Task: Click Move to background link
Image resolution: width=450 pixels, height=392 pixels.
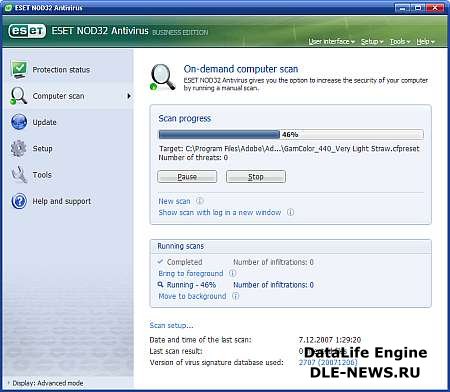Action: [192, 296]
